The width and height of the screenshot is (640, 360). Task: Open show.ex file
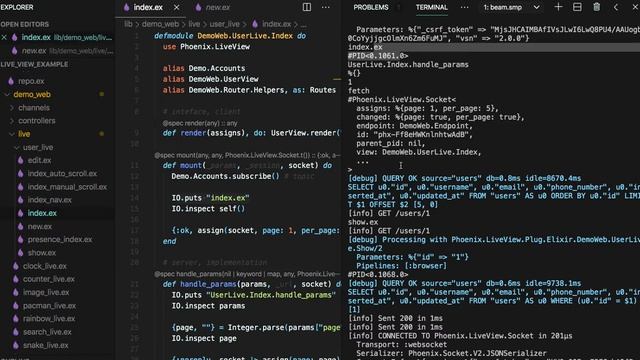[x=42, y=253]
